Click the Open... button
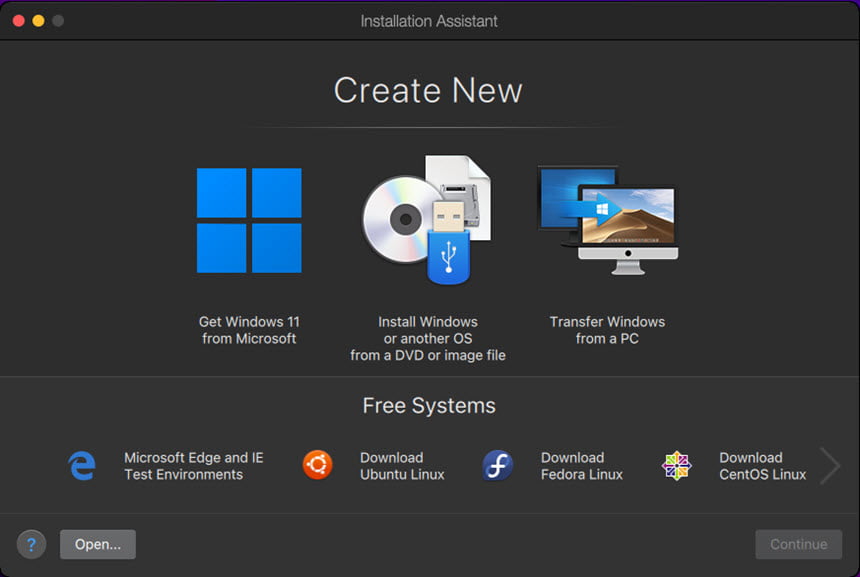The image size is (860, 577). click(x=98, y=544)
